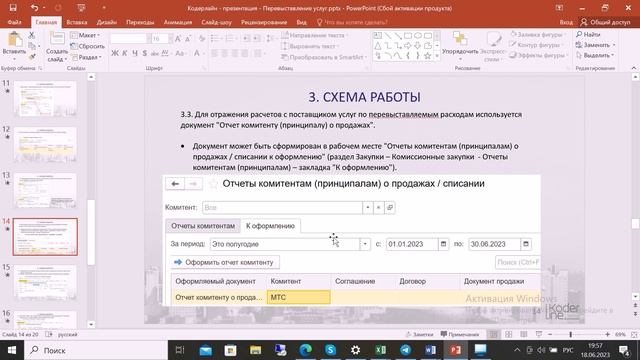640x360 pixels.
Task: Open Направление текста dropdown
Action: (x=315, y=36)
